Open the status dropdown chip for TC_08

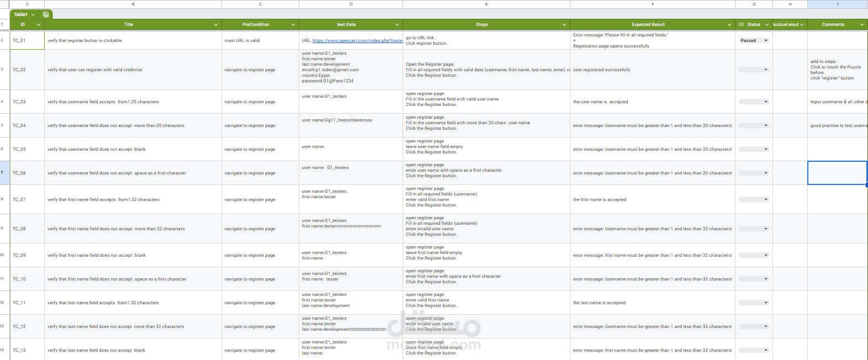click(x=754, y=229)
